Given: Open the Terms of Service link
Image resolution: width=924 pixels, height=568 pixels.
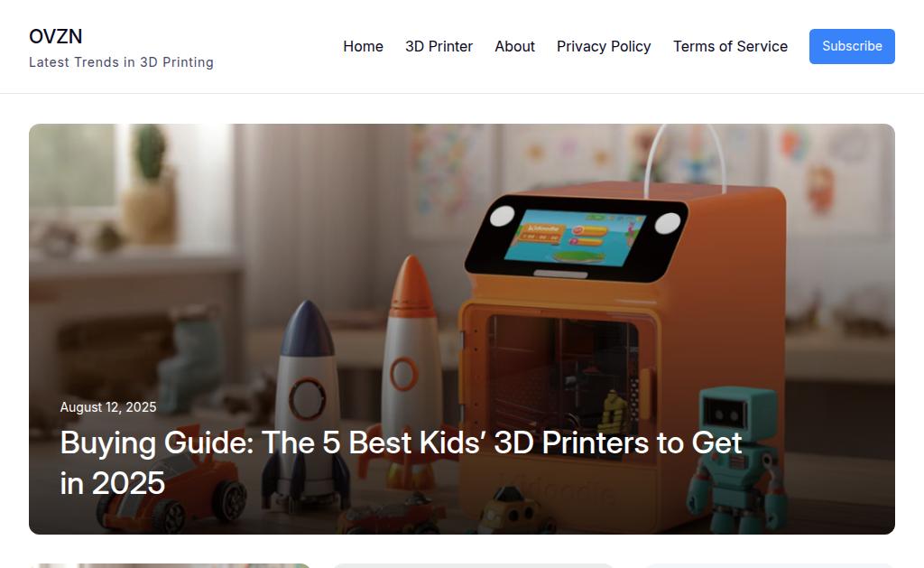Looking at the screenshot, I should click(x=730, y=47).
